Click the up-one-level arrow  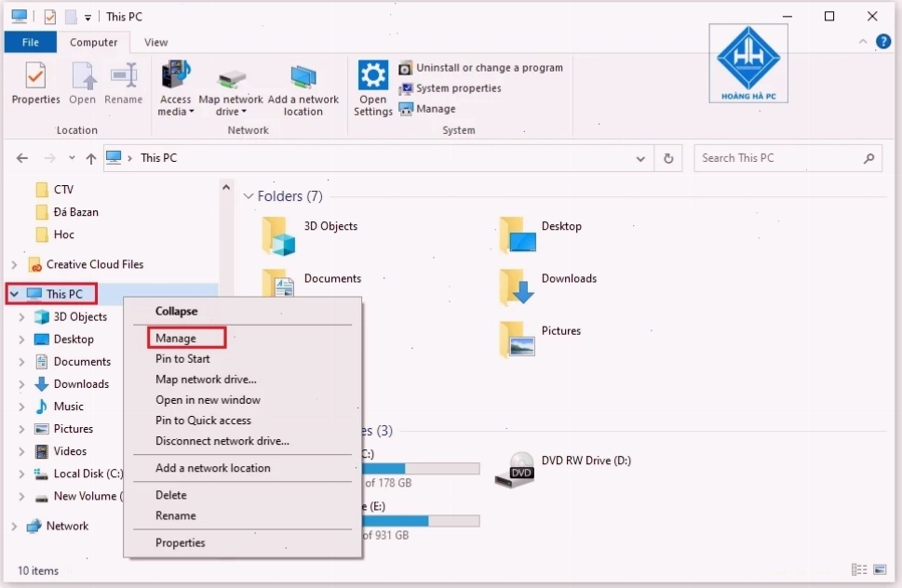click(x=91, y=159)
